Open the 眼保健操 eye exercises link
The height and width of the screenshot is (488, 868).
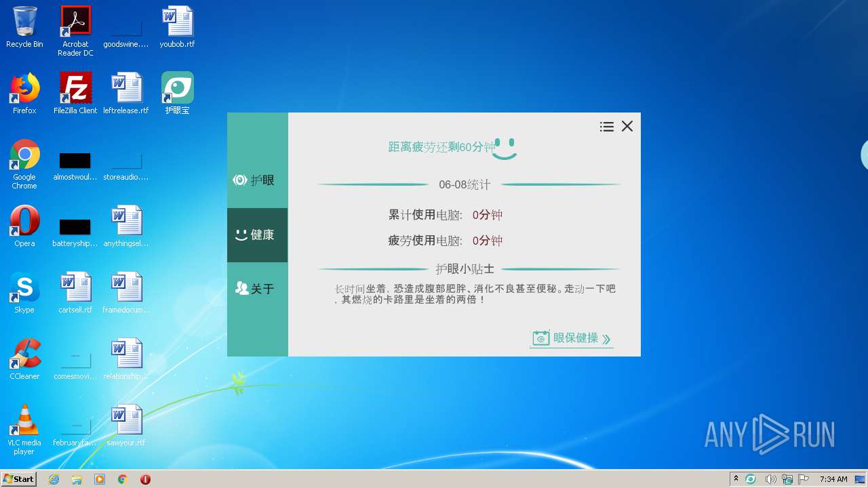(572, 338)
